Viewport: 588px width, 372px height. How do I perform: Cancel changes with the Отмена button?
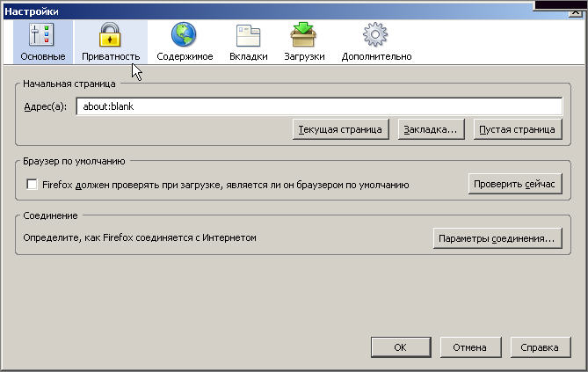pyautogui.click(x=470, y=347)
